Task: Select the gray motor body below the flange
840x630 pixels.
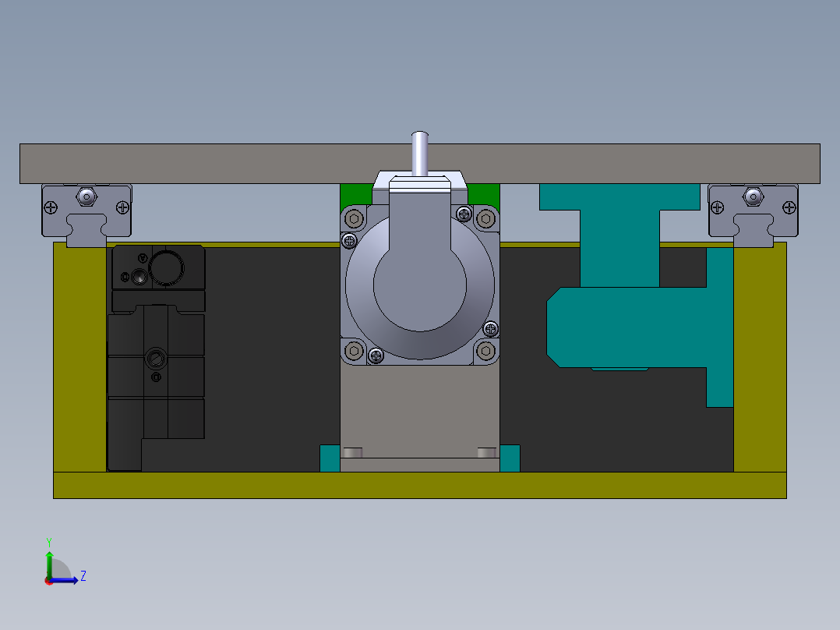Action: [420, 411]
